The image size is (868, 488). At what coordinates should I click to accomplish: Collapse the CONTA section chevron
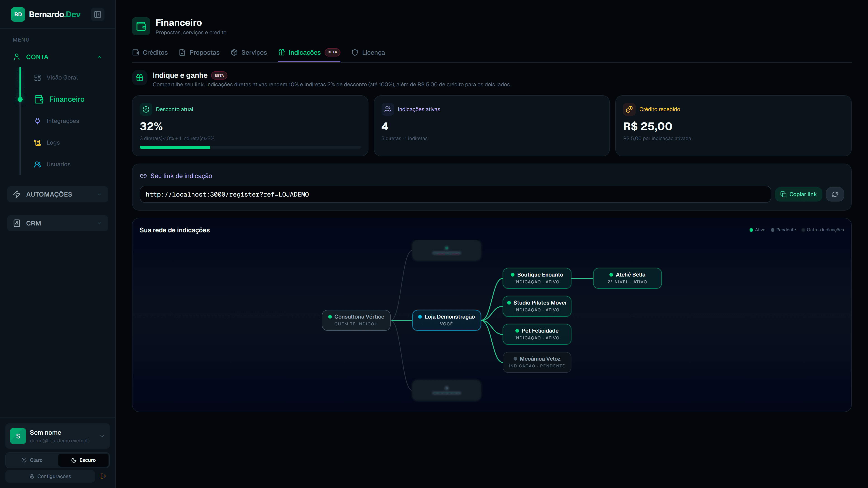pyautogui.click(x=99, y=57)
